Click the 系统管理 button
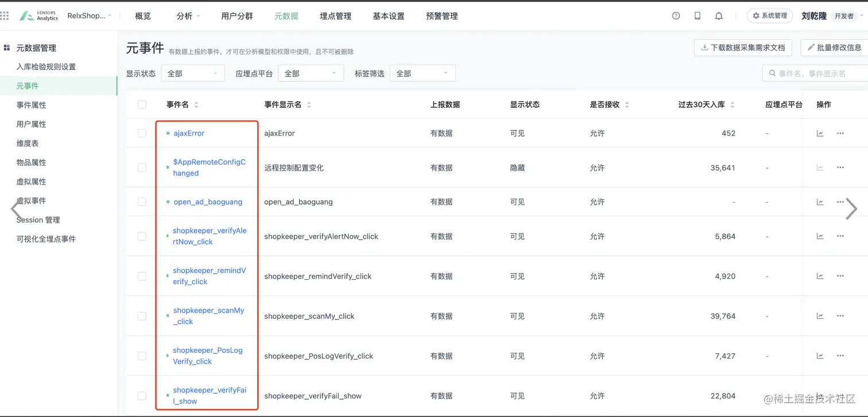868x417 pixels. (x=770, y=16)
